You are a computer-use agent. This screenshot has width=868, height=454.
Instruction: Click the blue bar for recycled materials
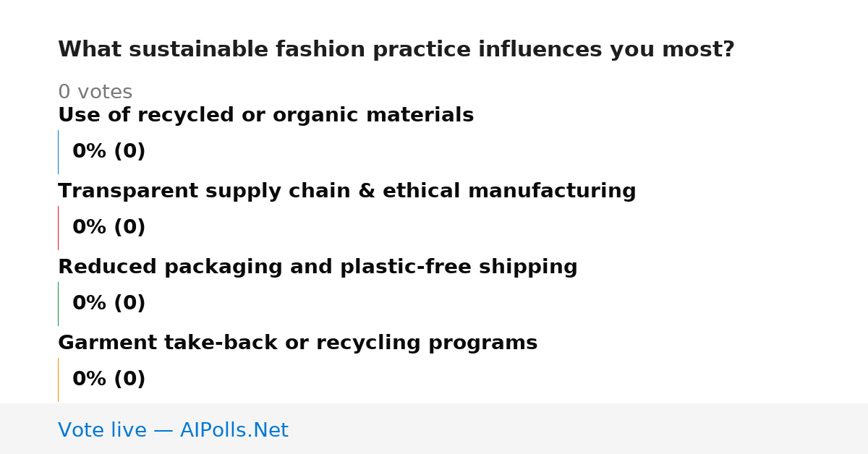pos(58,152)
